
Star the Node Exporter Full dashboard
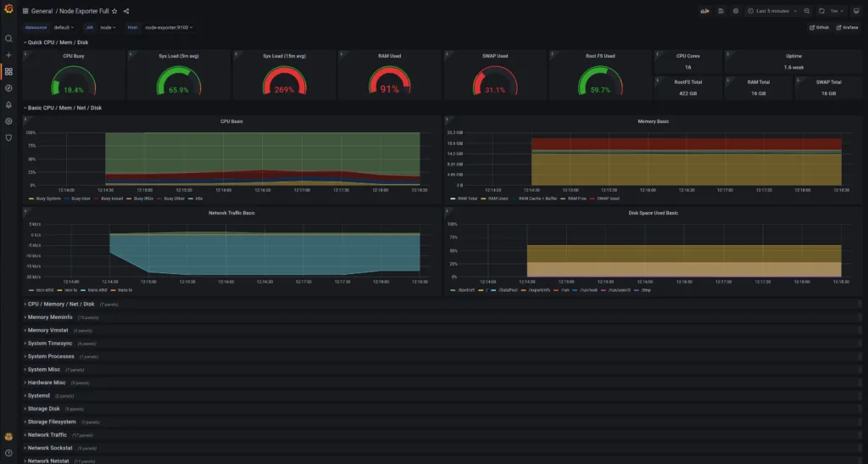[114, 11]
